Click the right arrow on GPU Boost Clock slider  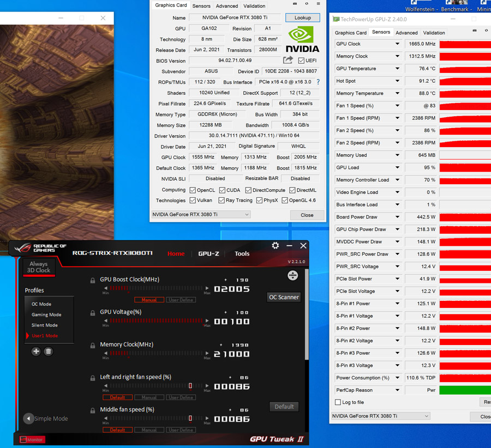pyautogui.click(x=207, y=288)
